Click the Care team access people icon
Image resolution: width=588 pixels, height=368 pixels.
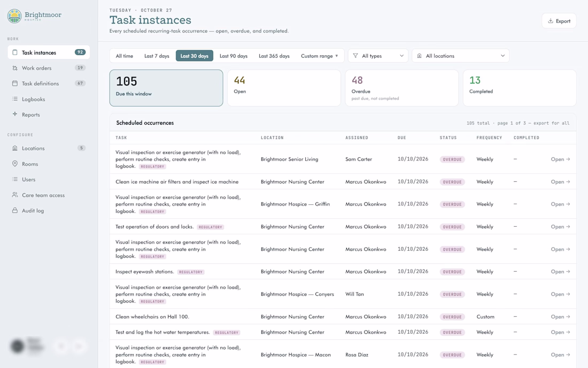tap(14, 195)
